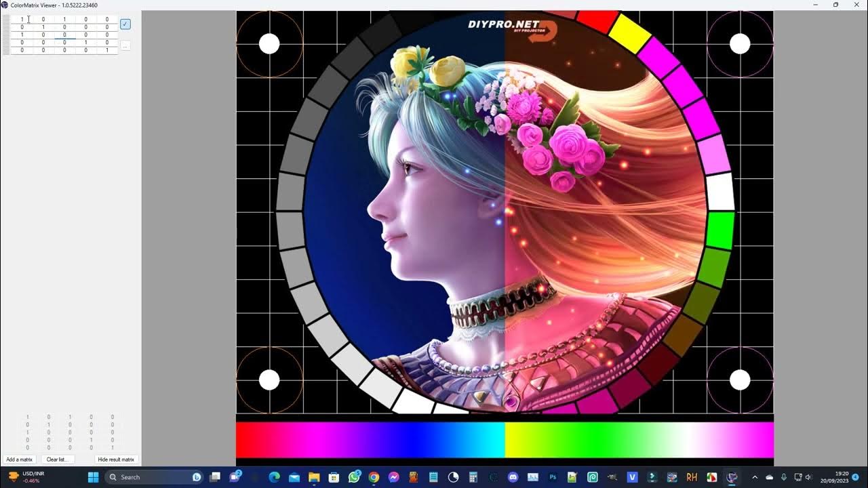Open WhatsApp from the taskbar

[354, 477]
